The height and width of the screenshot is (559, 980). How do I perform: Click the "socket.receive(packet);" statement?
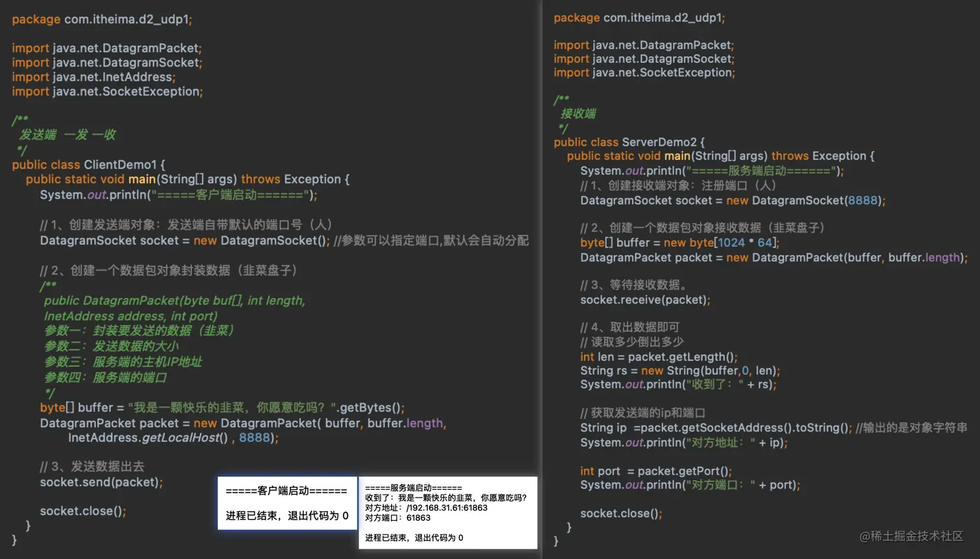[x=646, y=300]
